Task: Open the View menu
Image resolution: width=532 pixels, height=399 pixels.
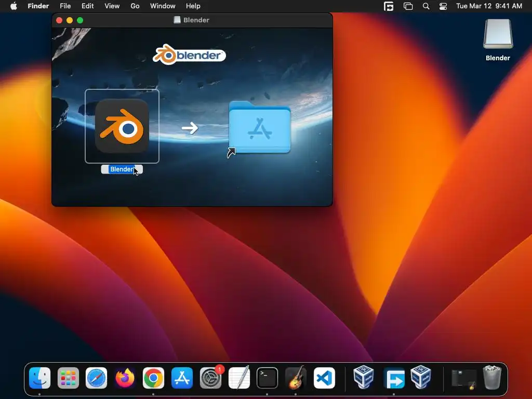Action: [x=112, y=6]
